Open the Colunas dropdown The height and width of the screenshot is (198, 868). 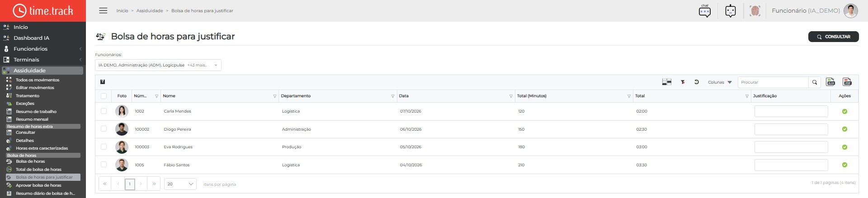pyautogui.click(x=720, y=82)
